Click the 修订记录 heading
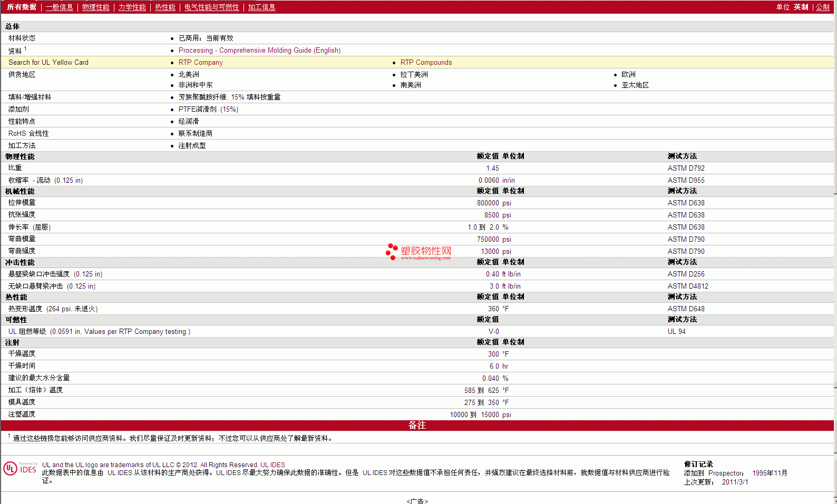 point(698,465)
